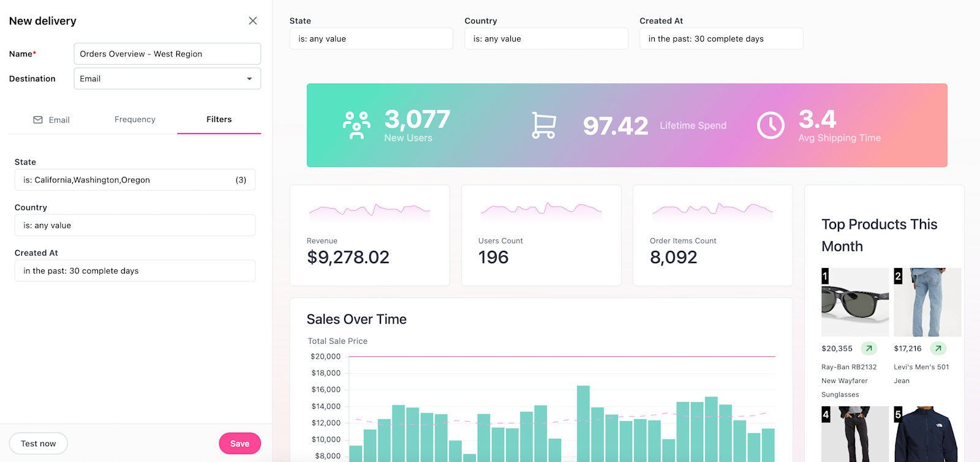This screenshot has width=980, height=462.
Task: Open the Ray-Ban sunglasses product thumbnail
Action: 854,302
